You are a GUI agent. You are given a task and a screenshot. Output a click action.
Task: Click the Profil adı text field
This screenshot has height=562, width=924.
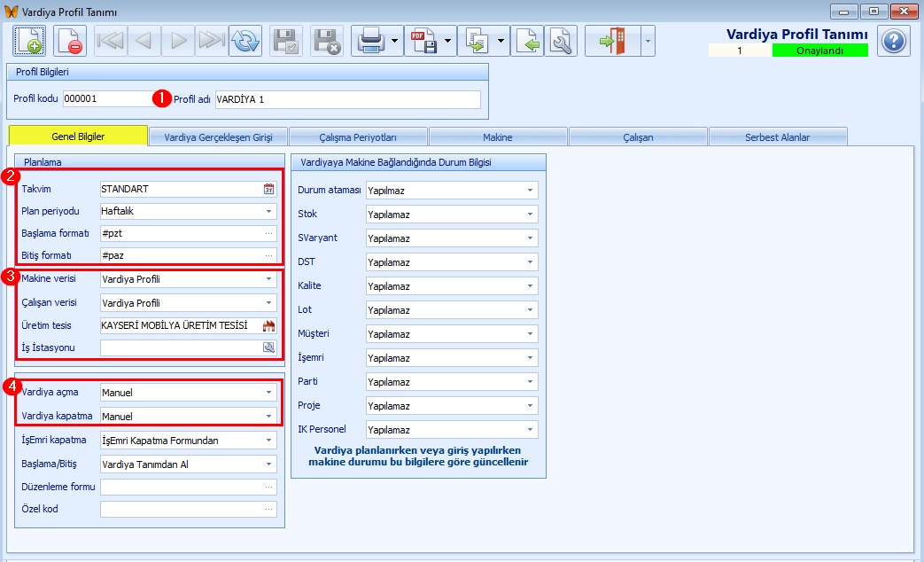(347, 99)
